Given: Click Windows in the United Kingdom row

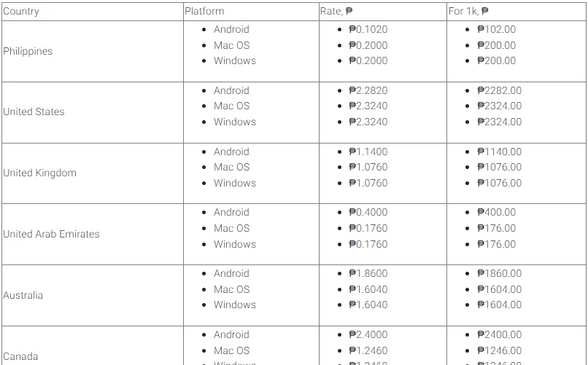Looking at the screenshot, I should (x=235, y=183).
